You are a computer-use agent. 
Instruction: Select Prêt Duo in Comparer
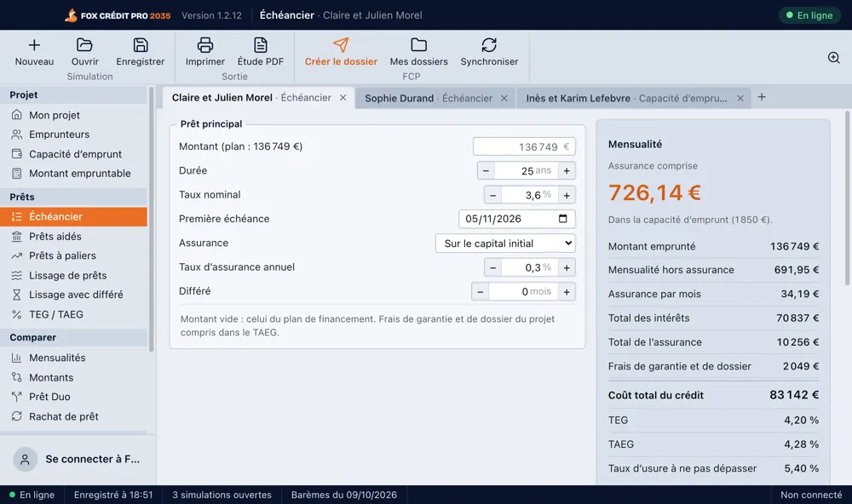click(x=73, y=397)
